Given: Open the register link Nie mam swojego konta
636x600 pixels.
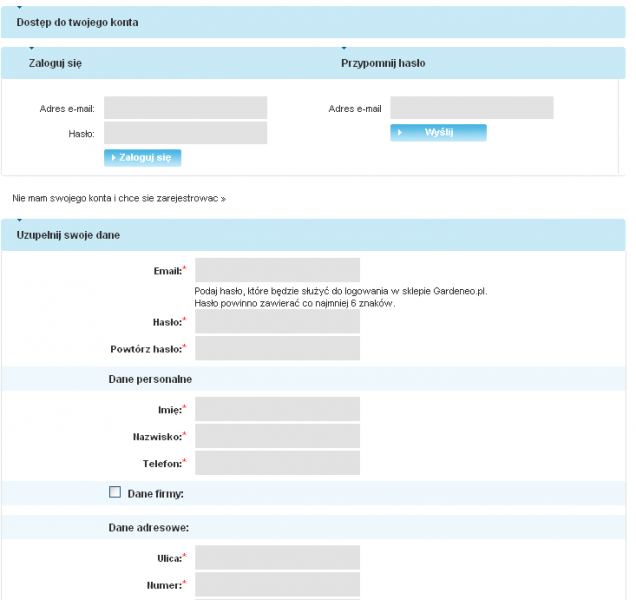Looking at the screenshot, I should [119, 198].
